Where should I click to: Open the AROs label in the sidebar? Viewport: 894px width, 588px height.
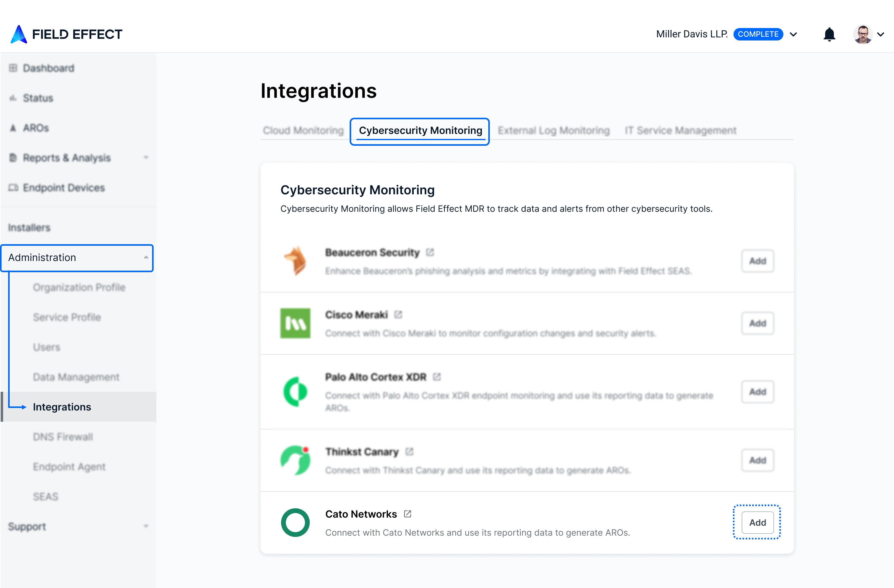(36, 128)
